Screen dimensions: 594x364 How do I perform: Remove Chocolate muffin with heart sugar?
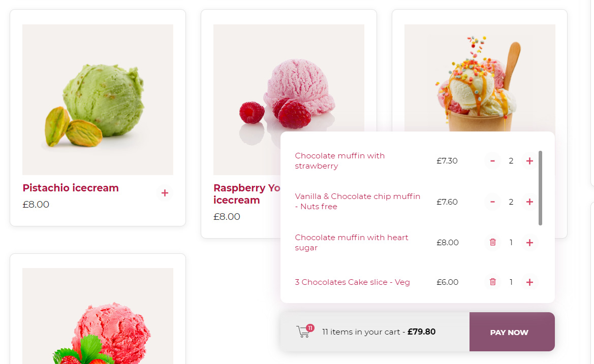[x=492, y=243]
